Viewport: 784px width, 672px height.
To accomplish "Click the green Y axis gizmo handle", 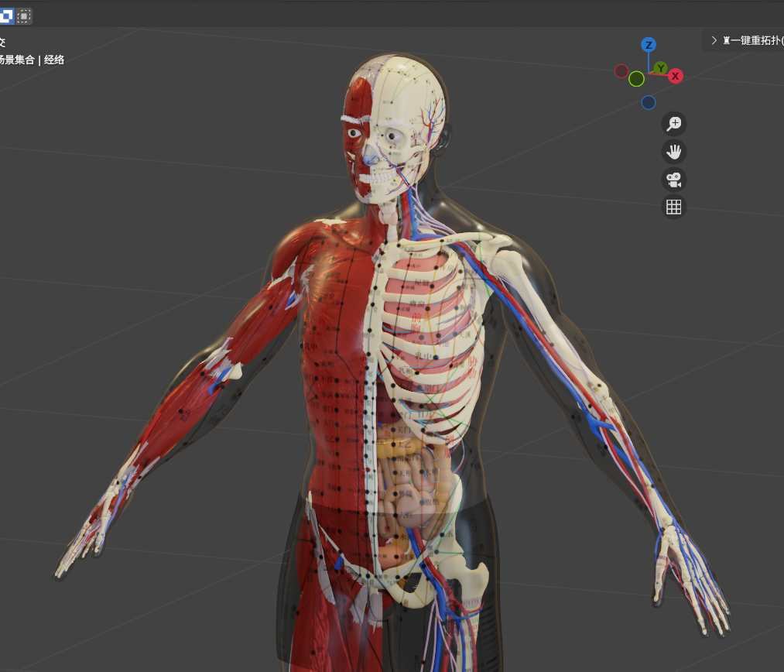I will [659, 68].
